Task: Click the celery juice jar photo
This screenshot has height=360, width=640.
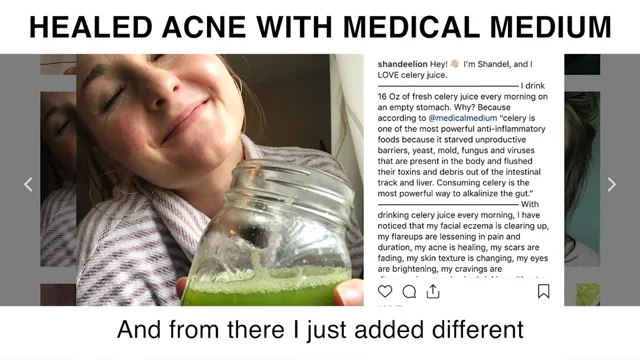Action: pos(220,180)
